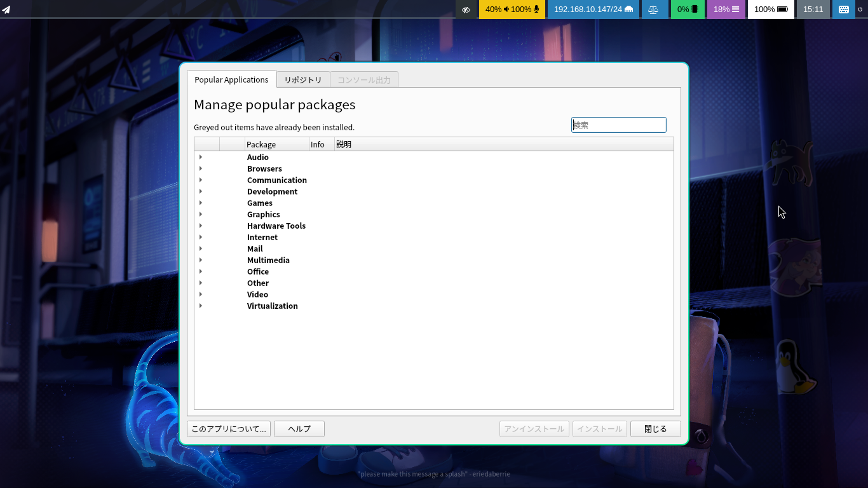The image size is (868, 488).
Task: Open the balance scale indicator
Action: pos(654,10)
